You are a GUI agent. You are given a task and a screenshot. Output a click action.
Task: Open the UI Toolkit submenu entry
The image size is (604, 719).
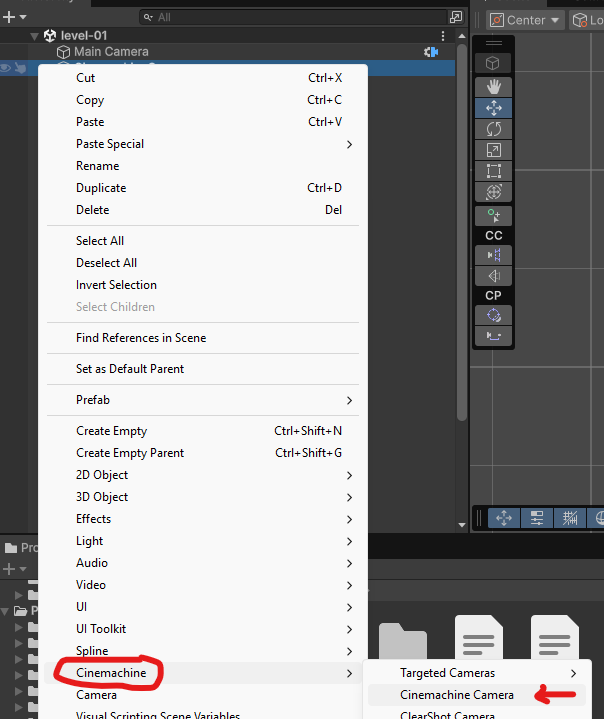tap(203, 629)
